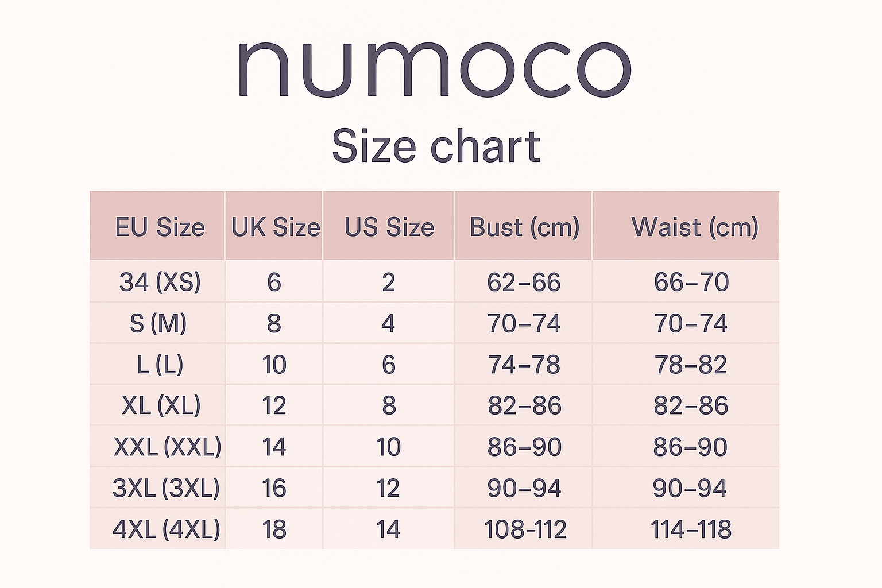Image resolution: width=882 pixels, height=588 pixels.
Task: Click the 108-112 bust measurement cell
Action: pyautogui.click(x=525, y=529)
